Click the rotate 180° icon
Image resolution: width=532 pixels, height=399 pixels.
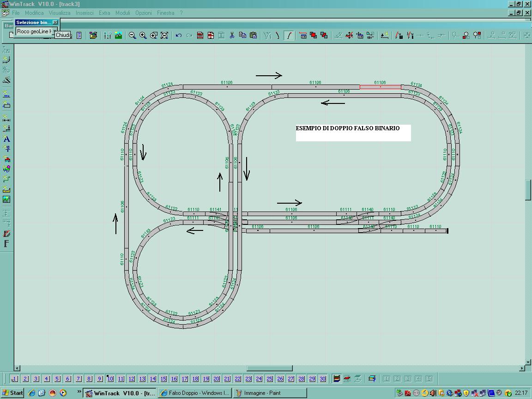pyautogui.click(x=370, y=35)
